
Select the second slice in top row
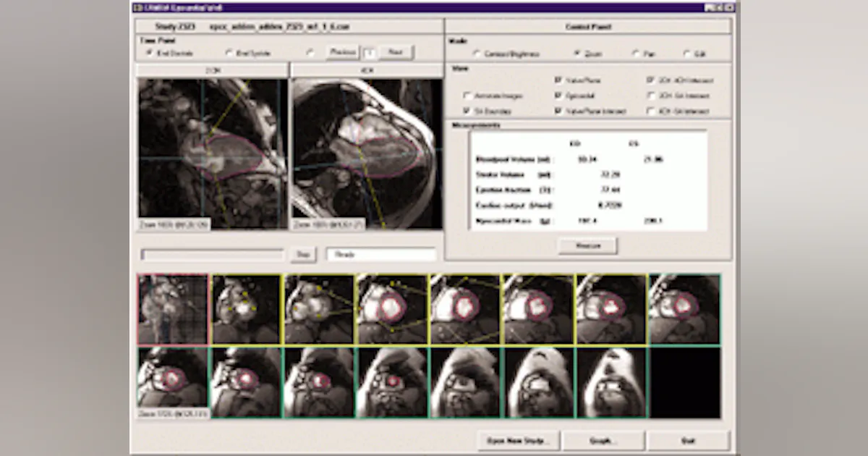point(246,309)
